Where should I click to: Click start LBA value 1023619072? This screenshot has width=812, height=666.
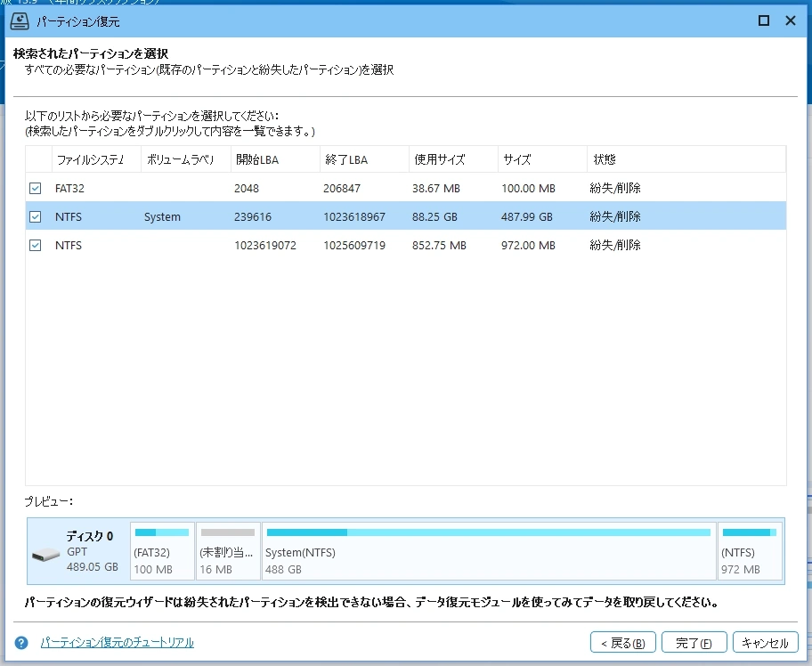point(265,246)
